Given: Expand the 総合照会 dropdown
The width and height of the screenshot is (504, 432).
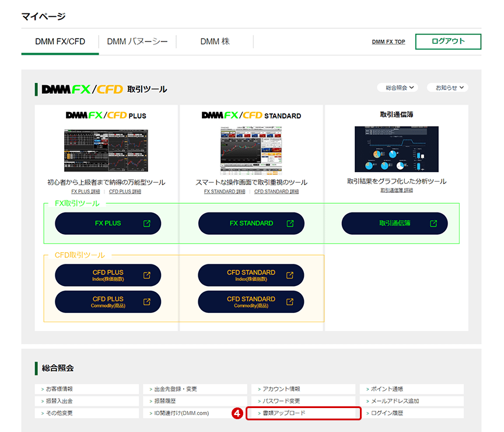Looking at the screenshot, I should pyautogui.click(x=398, y=88).
